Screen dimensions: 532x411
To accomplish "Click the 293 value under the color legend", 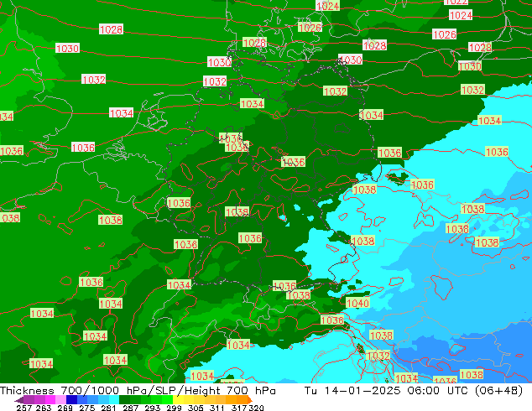I will (x=152, y=408).
